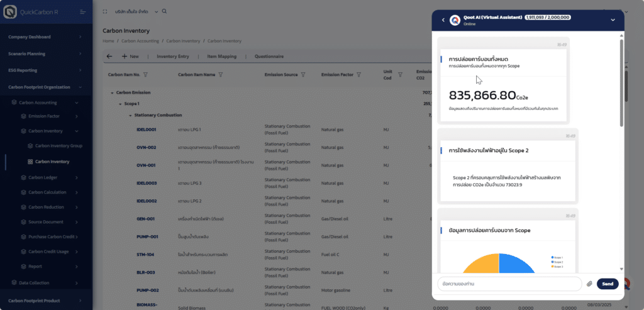Open the Inventory Entry tab
This screenshot has height=310, width=644.
tap(173, 57)
